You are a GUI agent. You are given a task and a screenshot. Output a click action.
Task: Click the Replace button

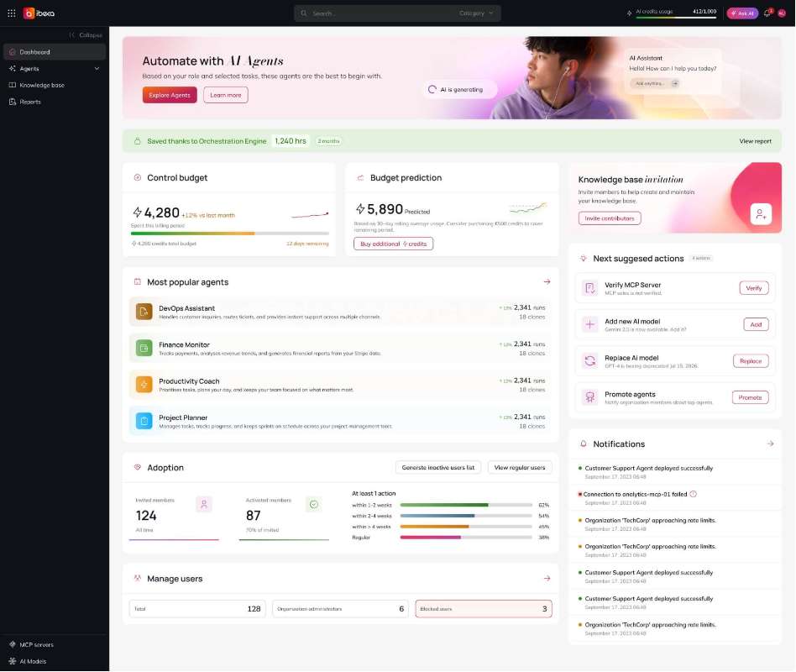click(x=751, y=361)
